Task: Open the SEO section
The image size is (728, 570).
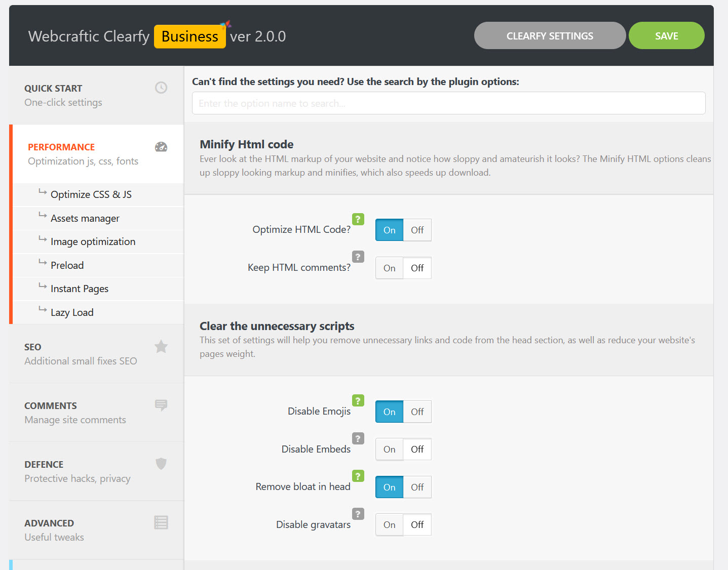Action: click(96, 354)
